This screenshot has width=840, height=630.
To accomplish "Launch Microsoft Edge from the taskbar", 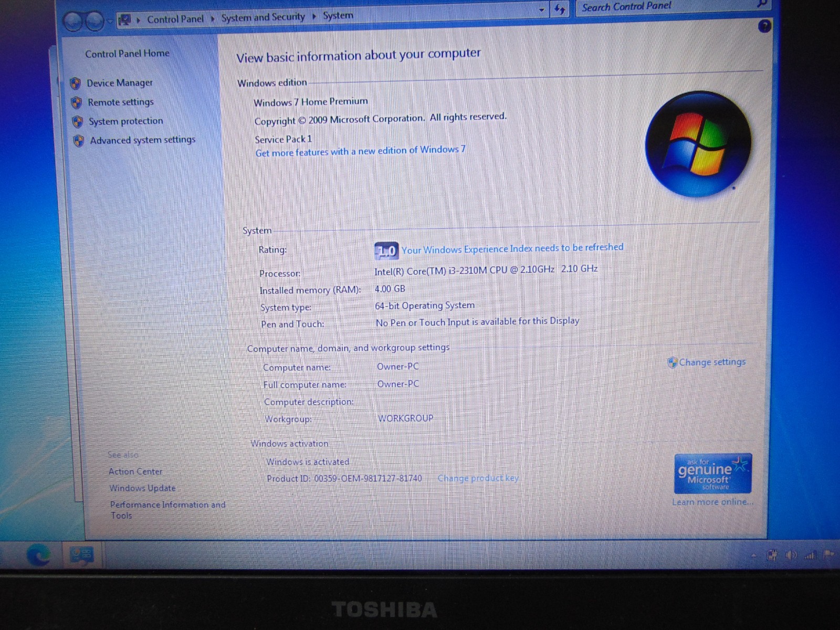I will tap(38, 555).
